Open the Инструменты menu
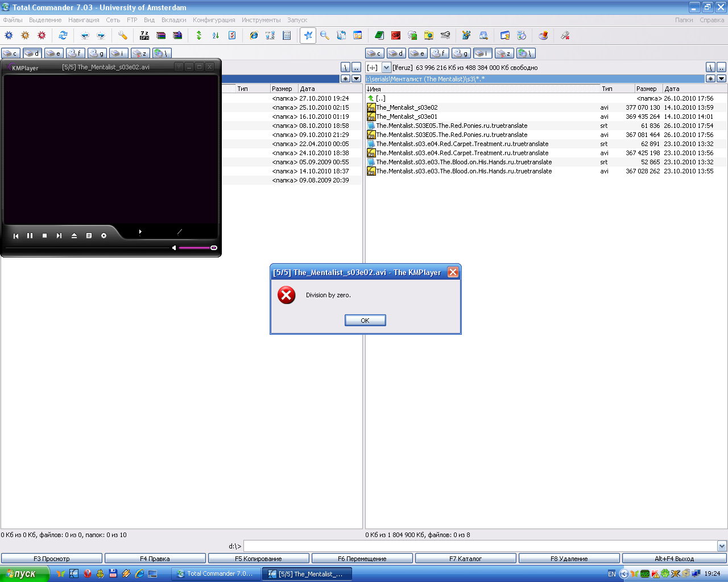728x582 pixels. point(261,20)
